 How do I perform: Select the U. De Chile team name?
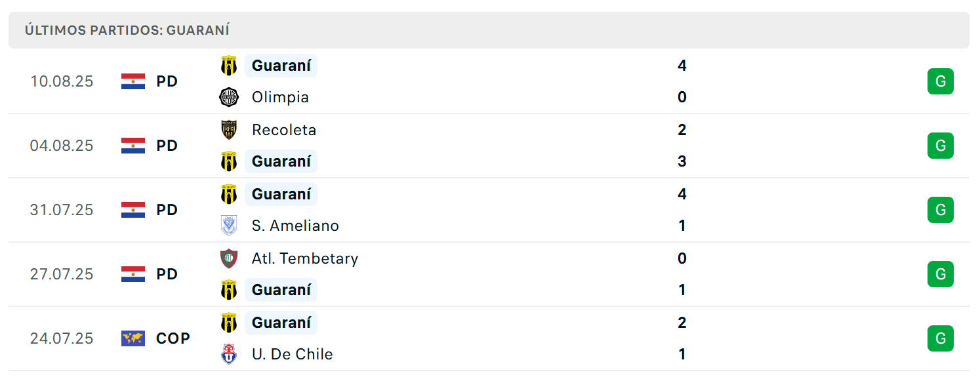[292, 354]
